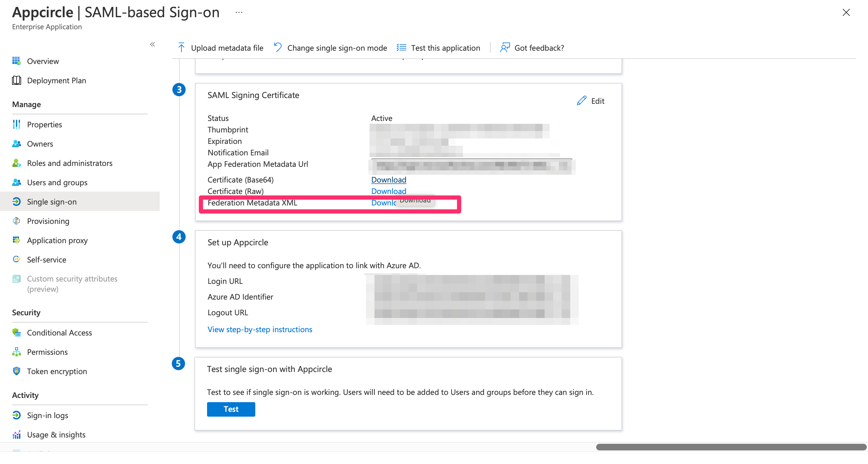Go to Permissions page
Image resolution: width=868 pixels, height=464 pixels.
coord(47,352)
